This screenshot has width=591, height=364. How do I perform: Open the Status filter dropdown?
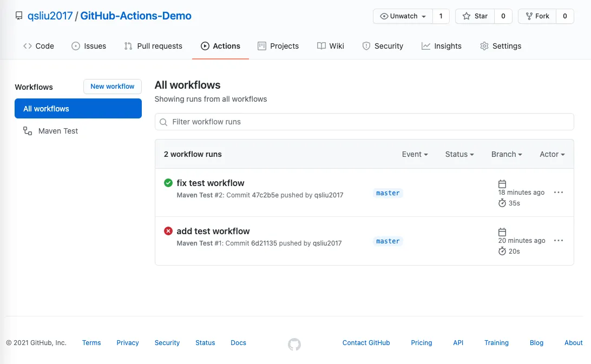tap(458, 154)
